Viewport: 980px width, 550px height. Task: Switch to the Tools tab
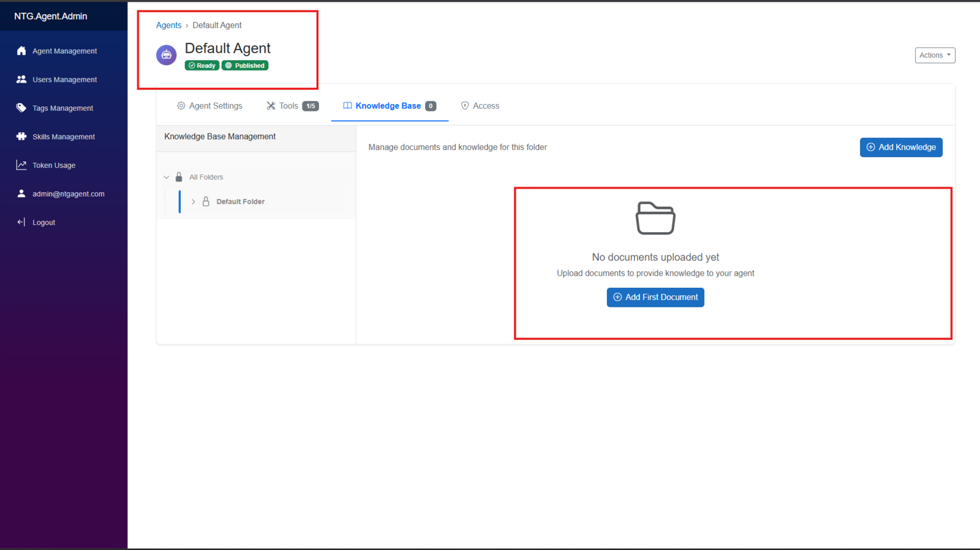point(292,106)
